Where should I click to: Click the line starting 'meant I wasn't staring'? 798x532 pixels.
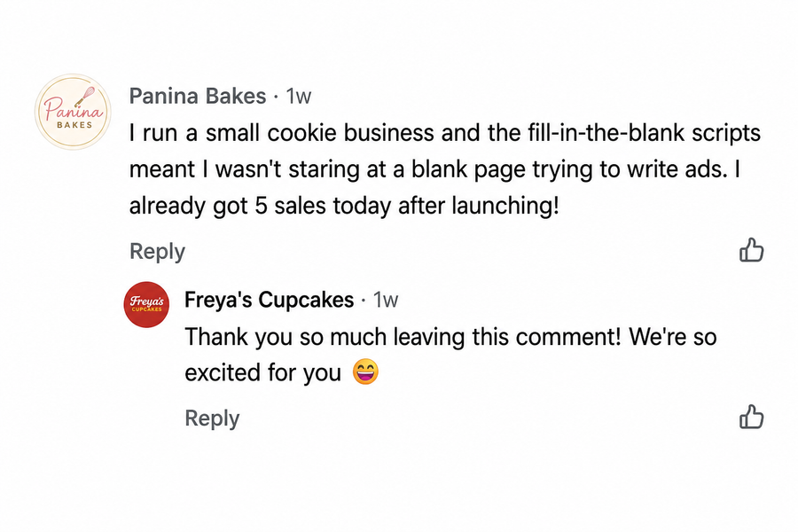434,169
